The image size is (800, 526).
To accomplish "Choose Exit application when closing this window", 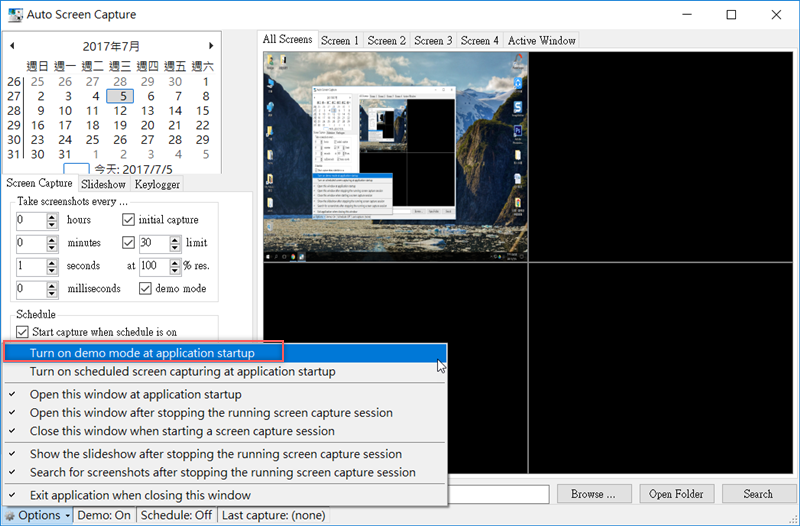I will point(140,495).
